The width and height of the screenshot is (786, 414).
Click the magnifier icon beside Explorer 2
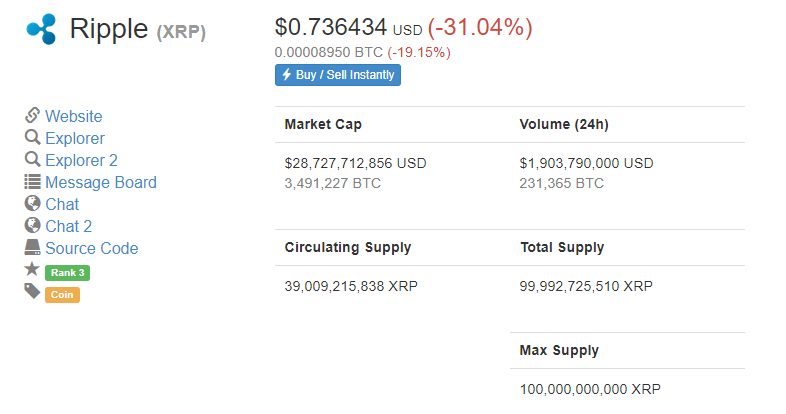(32, 159)
